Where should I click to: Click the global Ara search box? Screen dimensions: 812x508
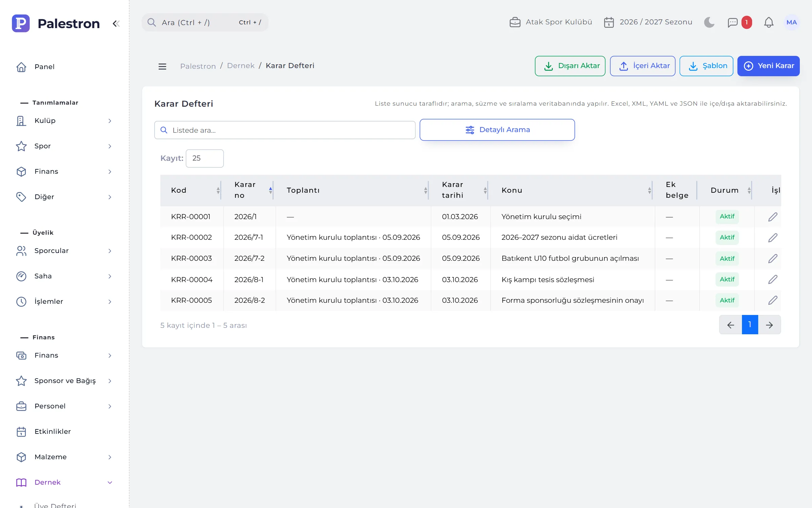click(x=205, y=22)
